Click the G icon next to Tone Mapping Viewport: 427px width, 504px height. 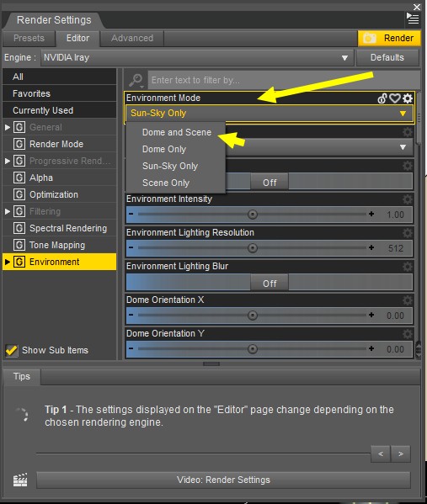[x=19, y=245]
